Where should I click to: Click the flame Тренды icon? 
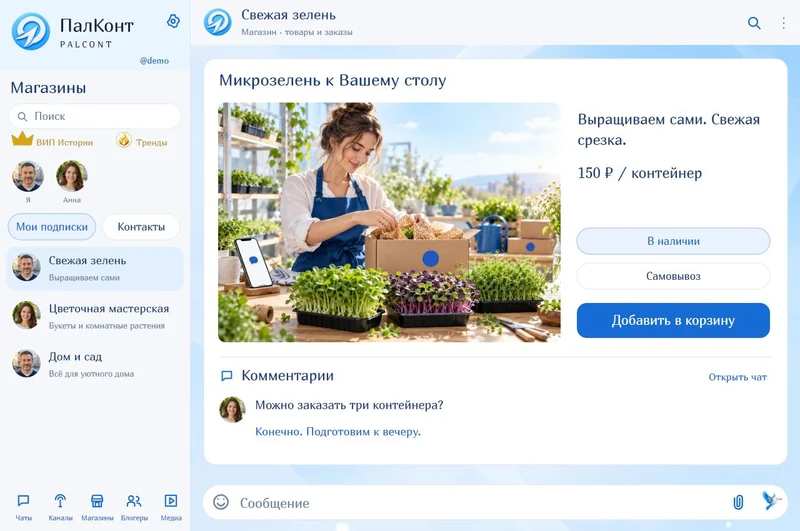point(124,140)
